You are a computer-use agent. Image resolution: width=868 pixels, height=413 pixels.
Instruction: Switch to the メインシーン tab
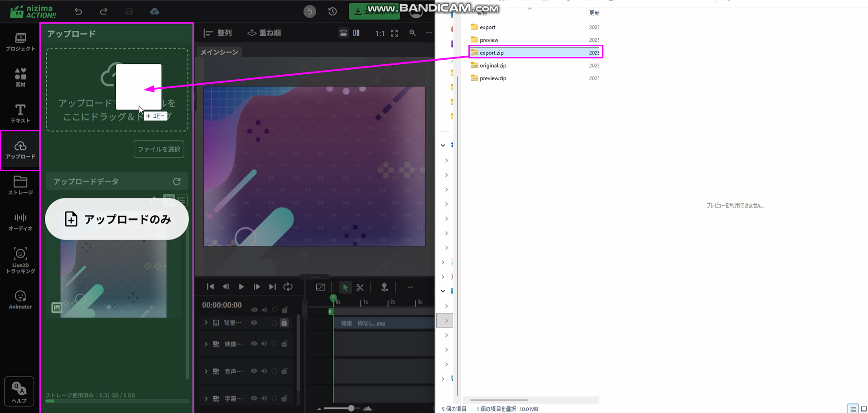(x=219, y=52)
